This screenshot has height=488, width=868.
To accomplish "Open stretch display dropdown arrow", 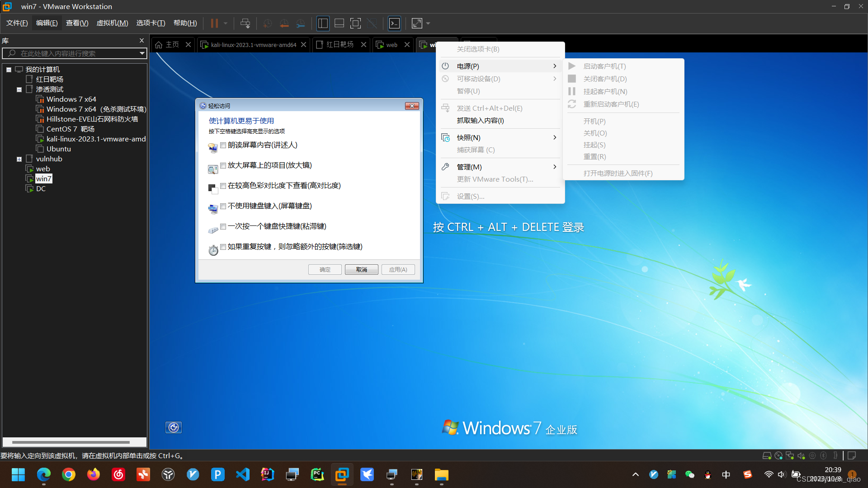I will tap(428, 23).
